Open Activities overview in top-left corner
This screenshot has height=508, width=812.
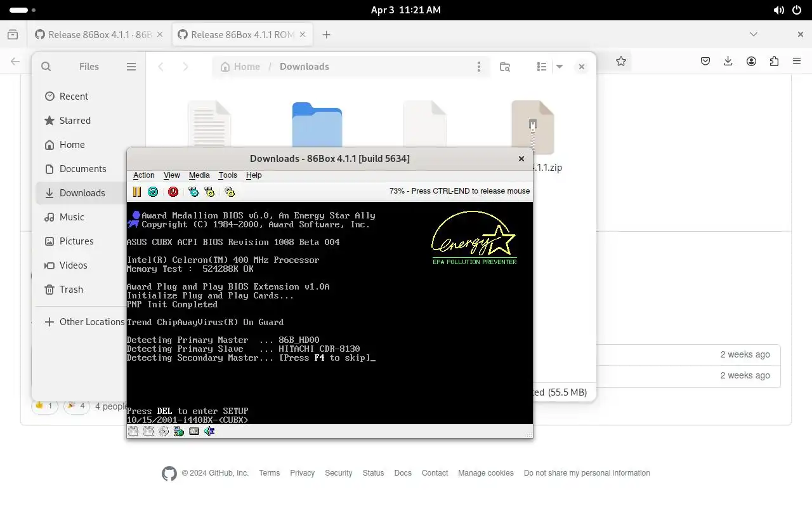(23, 10)
